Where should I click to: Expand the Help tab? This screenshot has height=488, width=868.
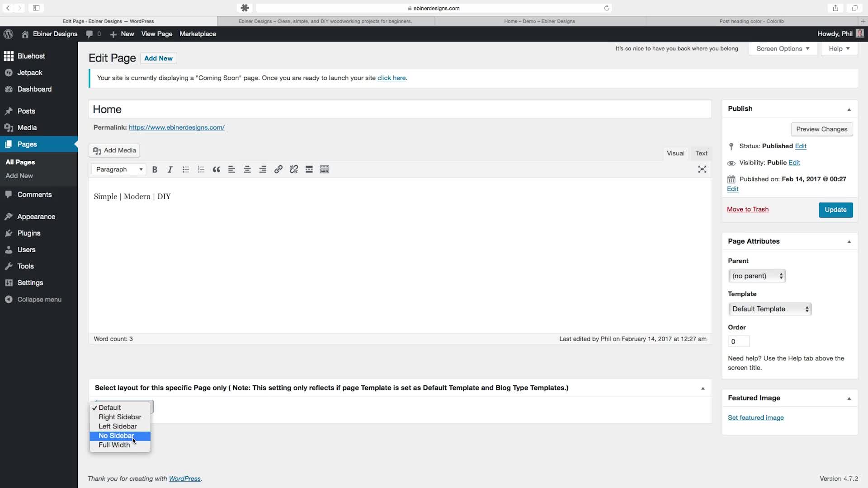tap(839, 49)
